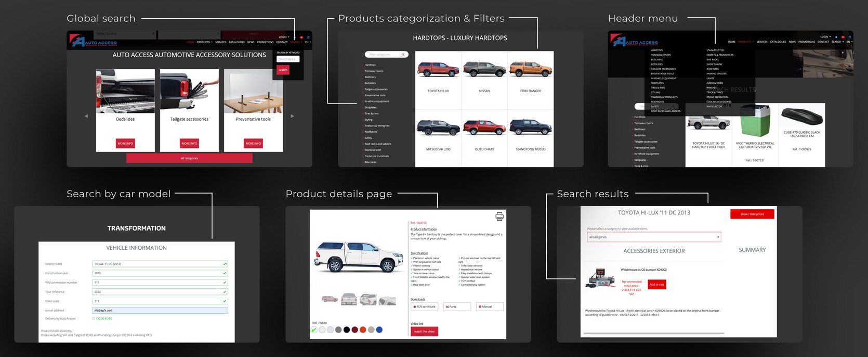Click the winch product image

pyautogui.click(x=601, y=278)
